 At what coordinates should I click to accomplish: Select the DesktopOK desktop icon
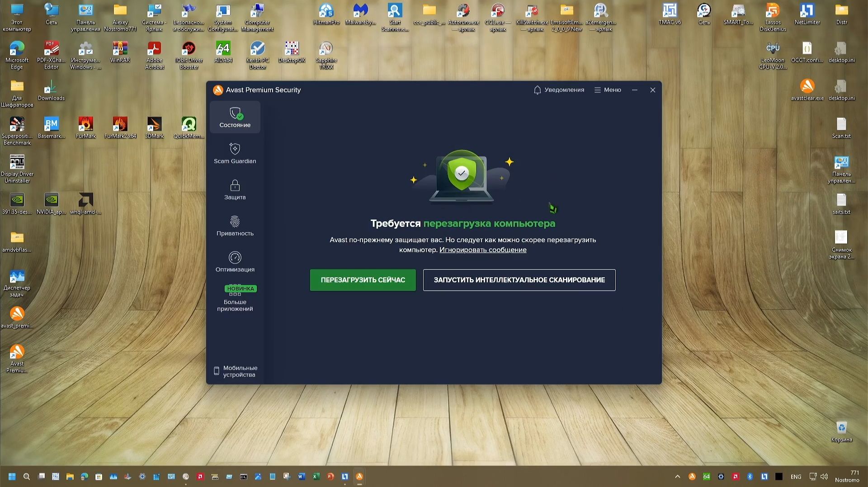click(x=292, y=52)
